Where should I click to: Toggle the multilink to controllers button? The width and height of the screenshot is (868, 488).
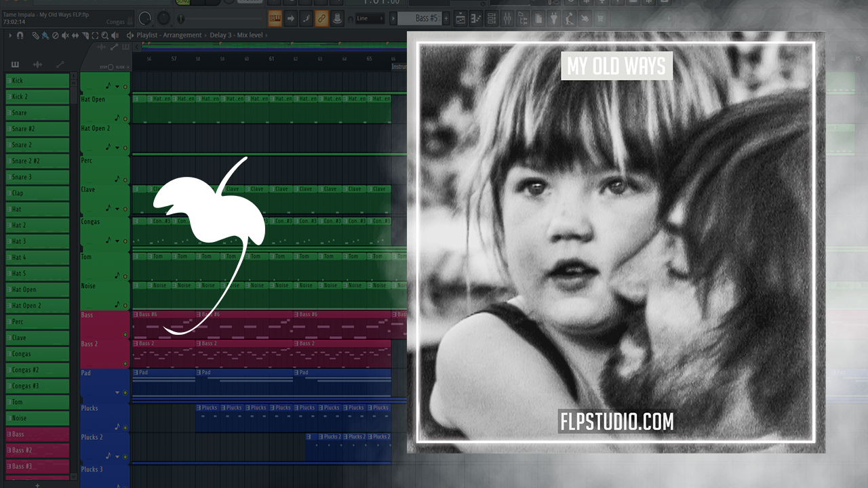click(321, 18)
